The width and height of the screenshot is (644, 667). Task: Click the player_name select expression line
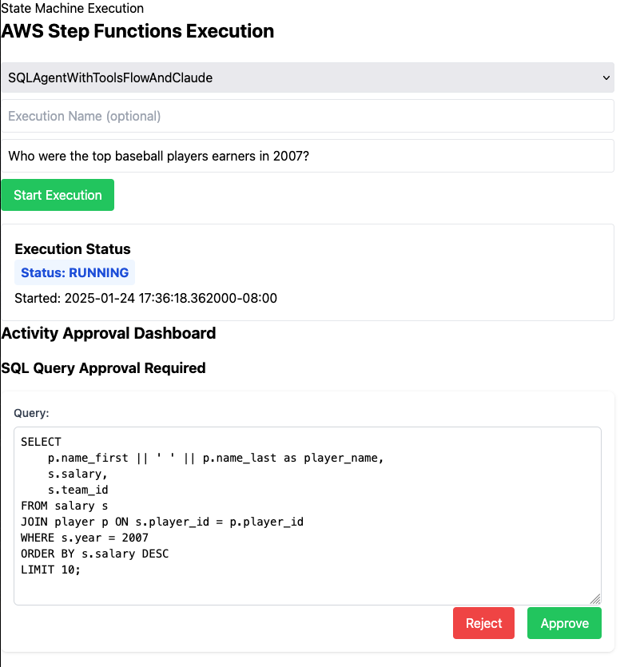(216, 459)
